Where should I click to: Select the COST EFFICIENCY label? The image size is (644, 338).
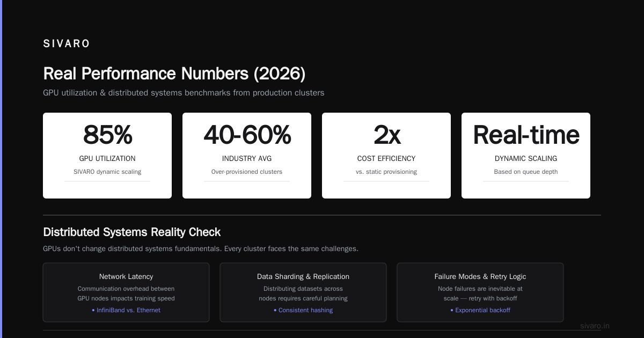[x=386, y=159]
